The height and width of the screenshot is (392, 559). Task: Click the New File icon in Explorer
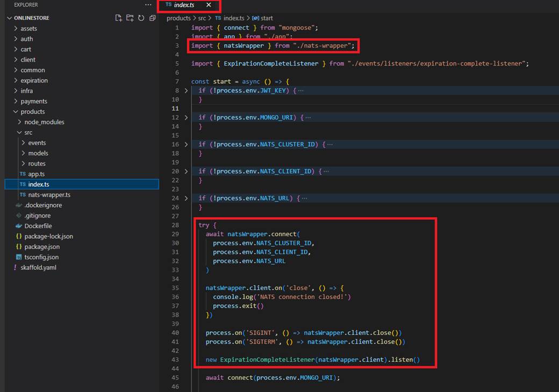pos(119,18)
